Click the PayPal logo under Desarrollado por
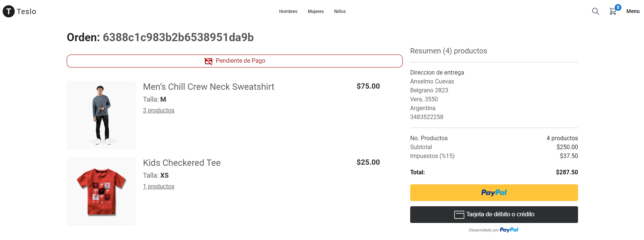The image size is (644, 240). tap(509, 230)
